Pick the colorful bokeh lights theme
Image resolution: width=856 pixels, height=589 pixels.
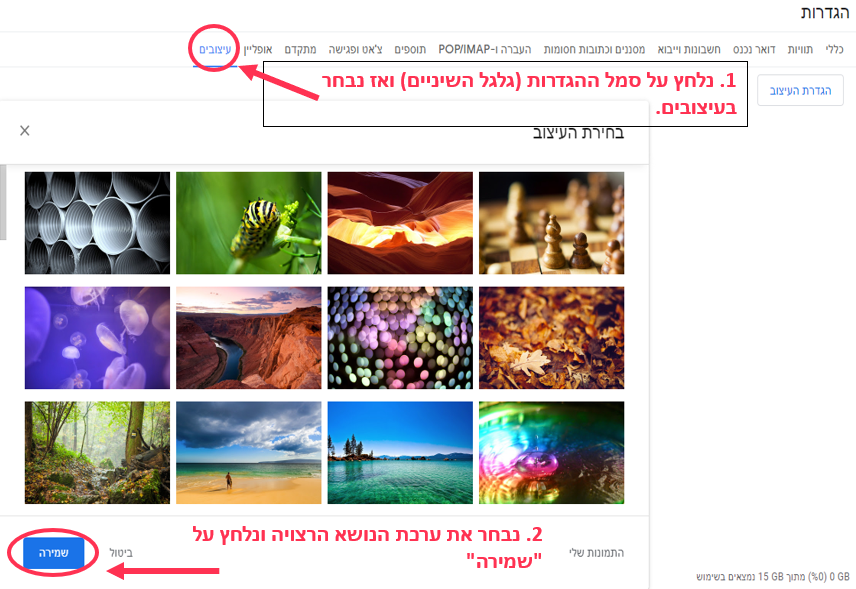400,338
